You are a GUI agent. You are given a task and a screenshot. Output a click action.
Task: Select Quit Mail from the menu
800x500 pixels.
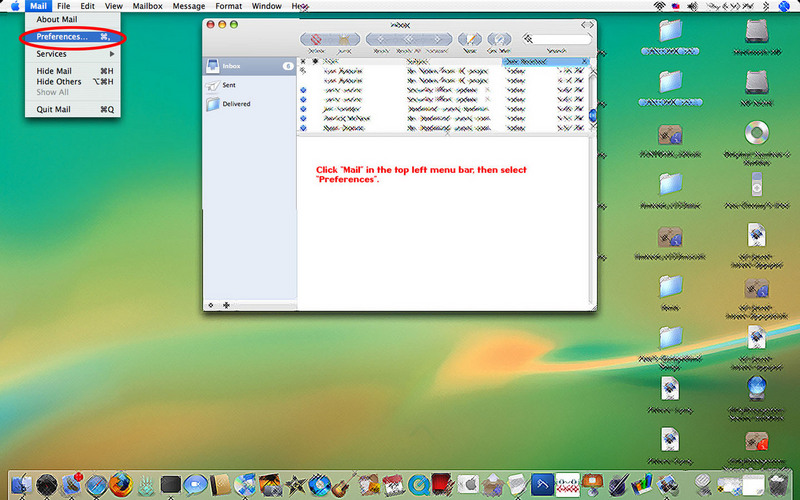tap(54, 109)
